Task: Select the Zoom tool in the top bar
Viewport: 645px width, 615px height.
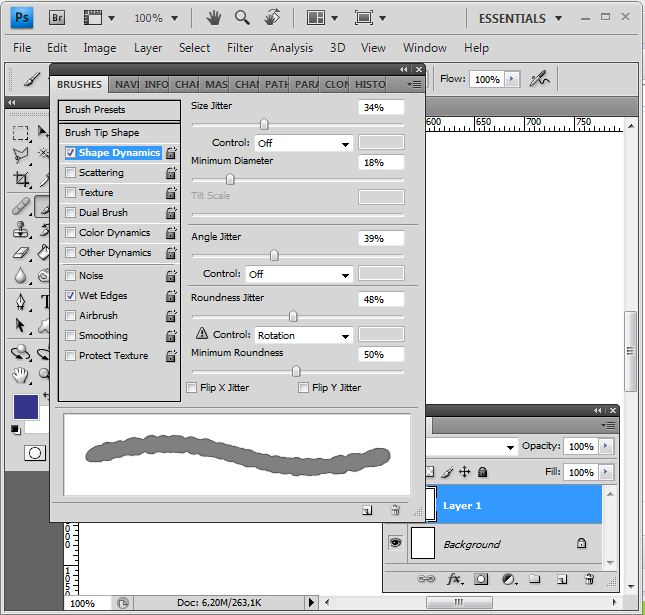Action: point(242,18)
